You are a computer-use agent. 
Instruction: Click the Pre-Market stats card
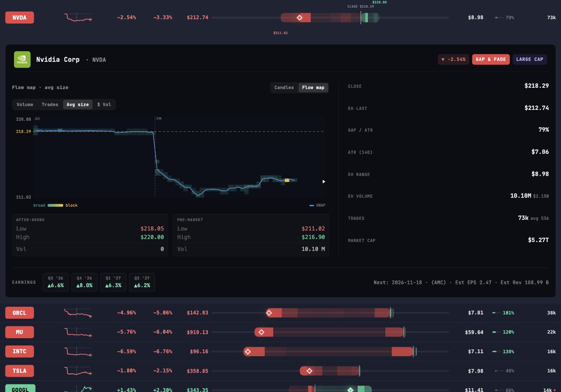click(x=251, y=235)
